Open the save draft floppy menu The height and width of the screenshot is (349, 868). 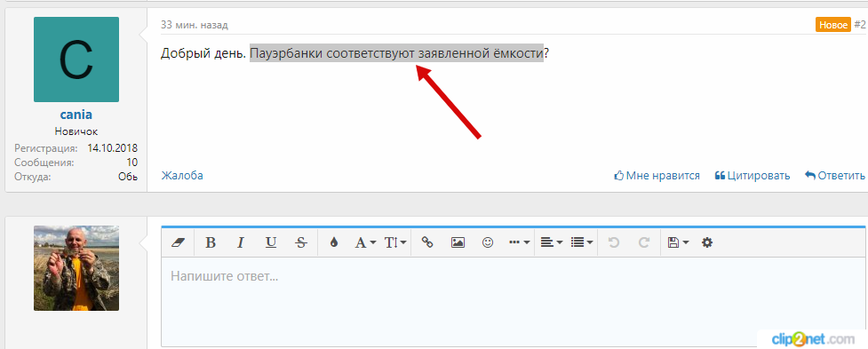(678, 242)
